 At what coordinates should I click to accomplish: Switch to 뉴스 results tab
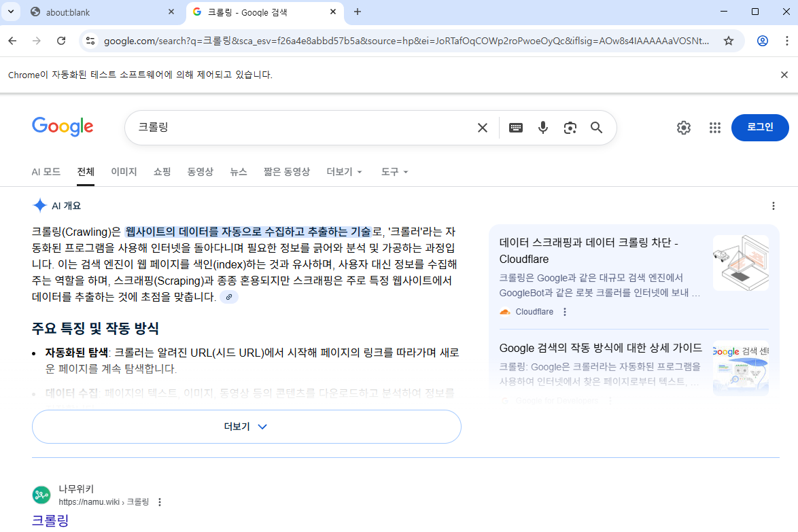tap(238, 172)
